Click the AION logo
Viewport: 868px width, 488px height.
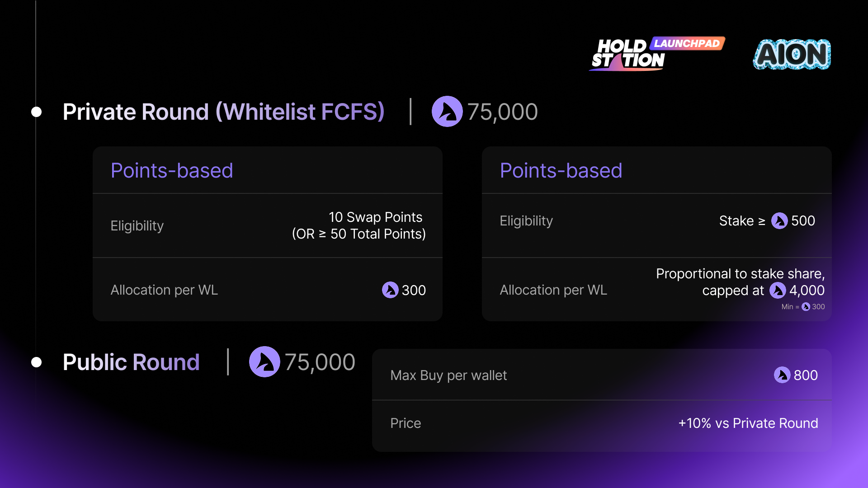792,54
